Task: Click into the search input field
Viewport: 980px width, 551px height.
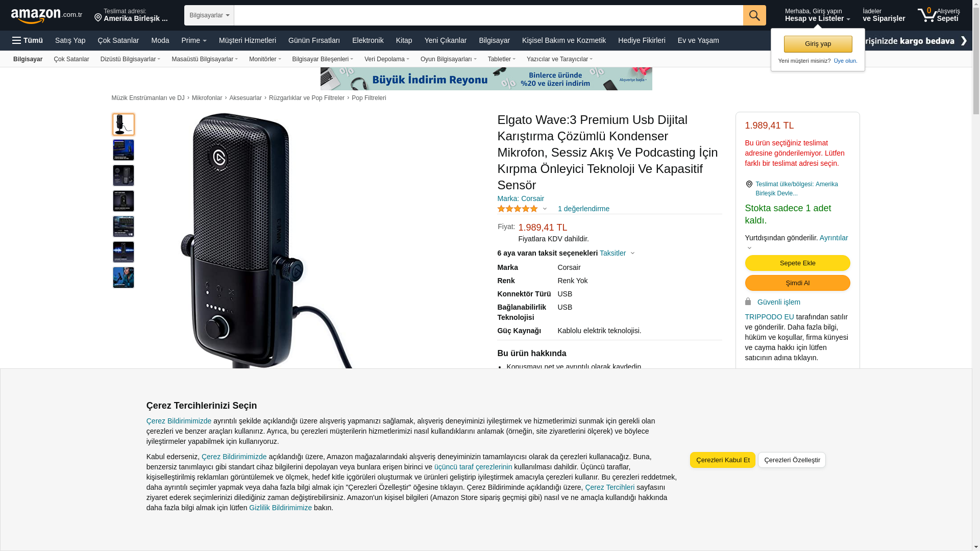Action: (488, 15)
